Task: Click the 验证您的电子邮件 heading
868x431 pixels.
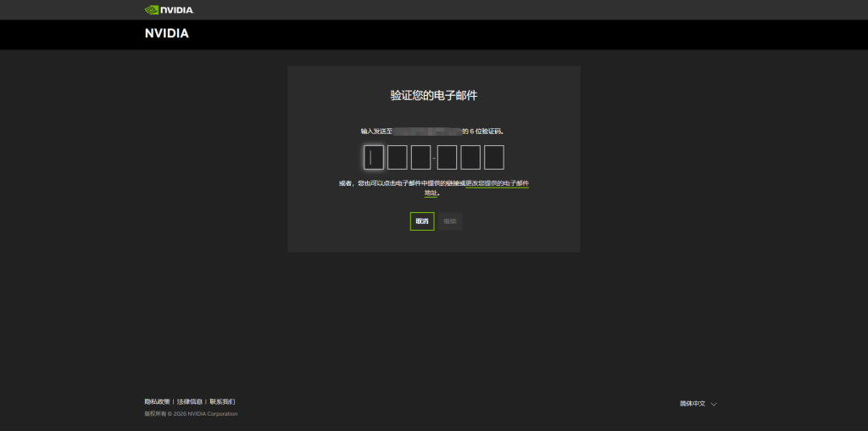Action: click(x=434, y=95)
